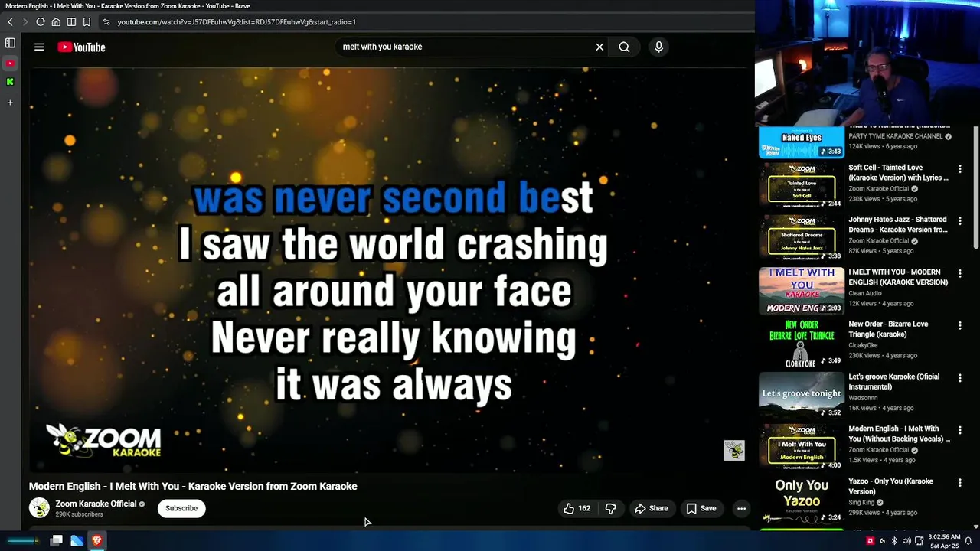Focus Brave browser in the taskbar
The height and width of the screenshot is (551, 980).
coord(96,541)
